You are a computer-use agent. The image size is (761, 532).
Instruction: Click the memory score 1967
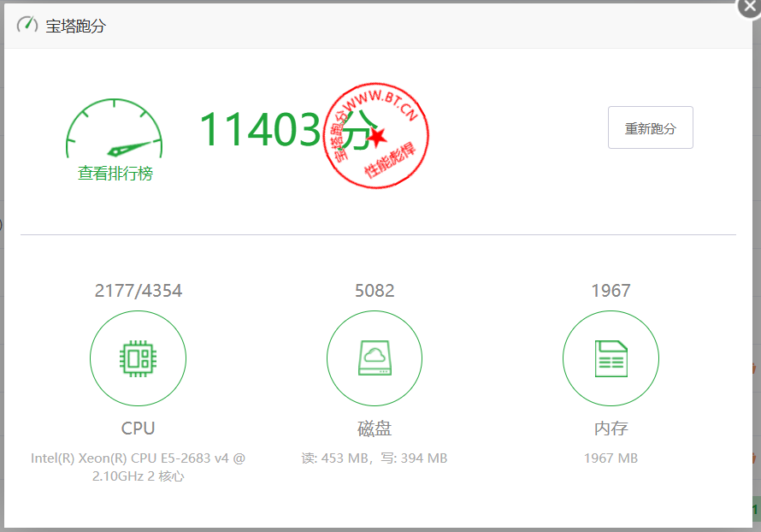(x=611, y=291)
